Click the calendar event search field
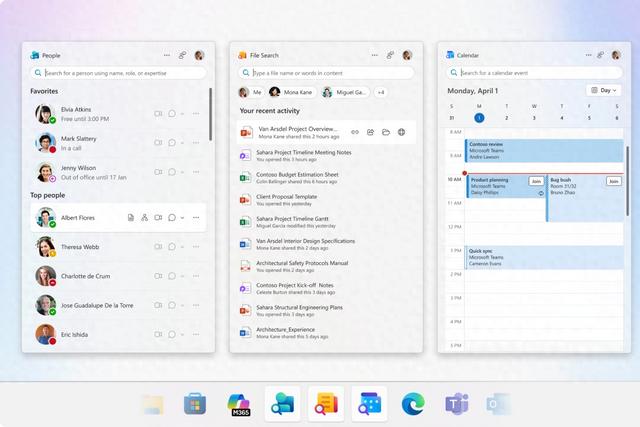 pos(534,73)
